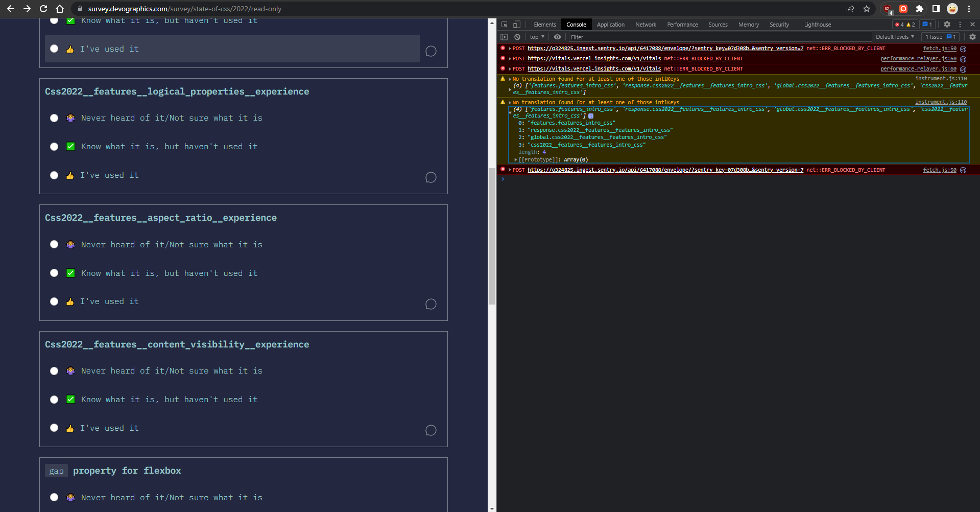View site info via the lock icon
The width and height of the screenshot is (980, 512).
tap(80, 9)
